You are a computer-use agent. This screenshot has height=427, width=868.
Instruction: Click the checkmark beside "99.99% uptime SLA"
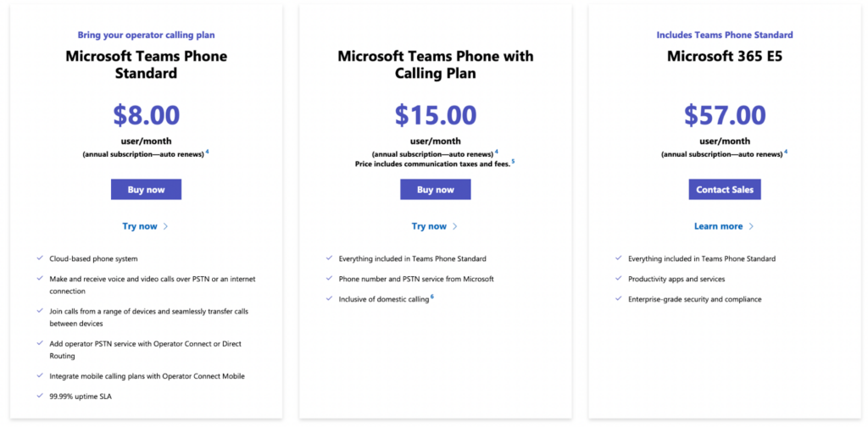point(40,396)
